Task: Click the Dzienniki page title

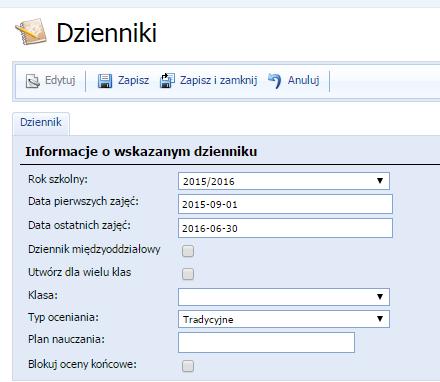Action: point(107,33)
